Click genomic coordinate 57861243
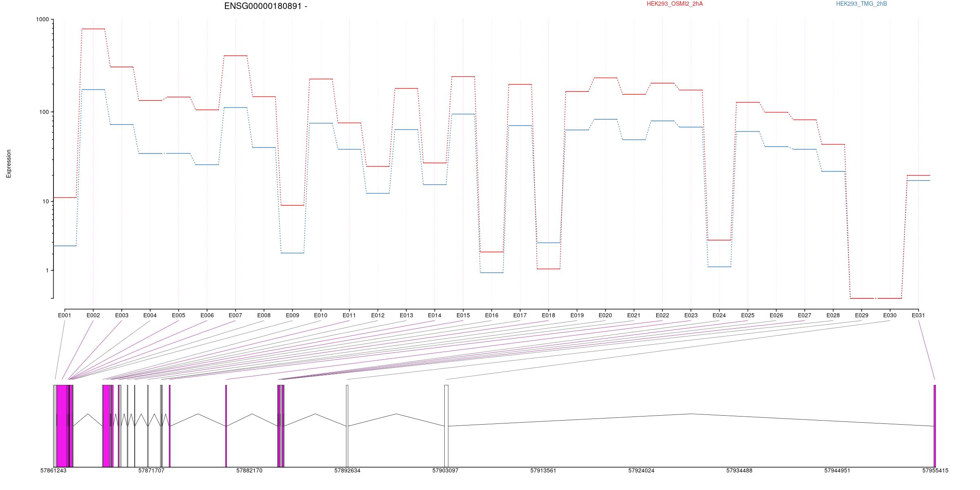 (53, 470)
